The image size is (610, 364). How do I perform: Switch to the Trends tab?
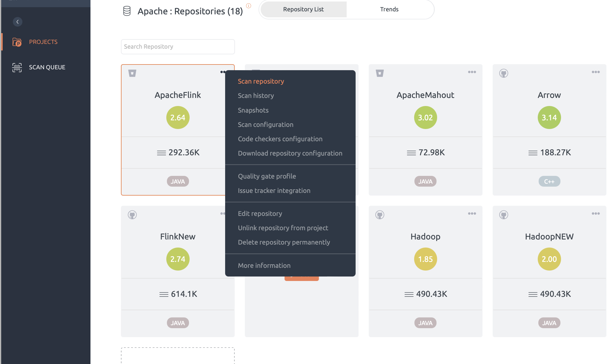tap(389, 9)
